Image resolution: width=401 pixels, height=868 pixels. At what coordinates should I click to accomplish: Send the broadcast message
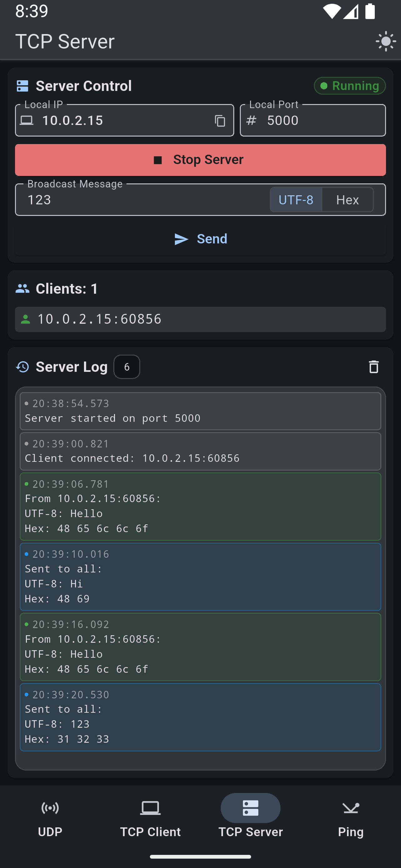(200, 239)
